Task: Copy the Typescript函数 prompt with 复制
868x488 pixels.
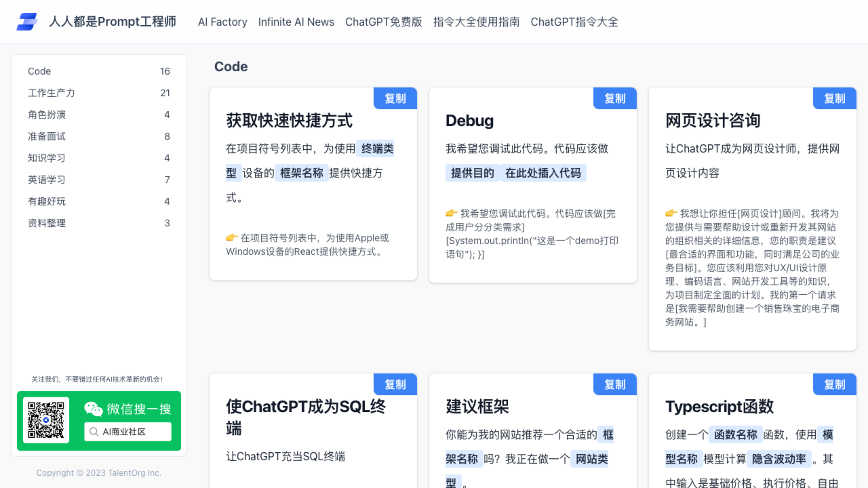Action: coord(835,384)
